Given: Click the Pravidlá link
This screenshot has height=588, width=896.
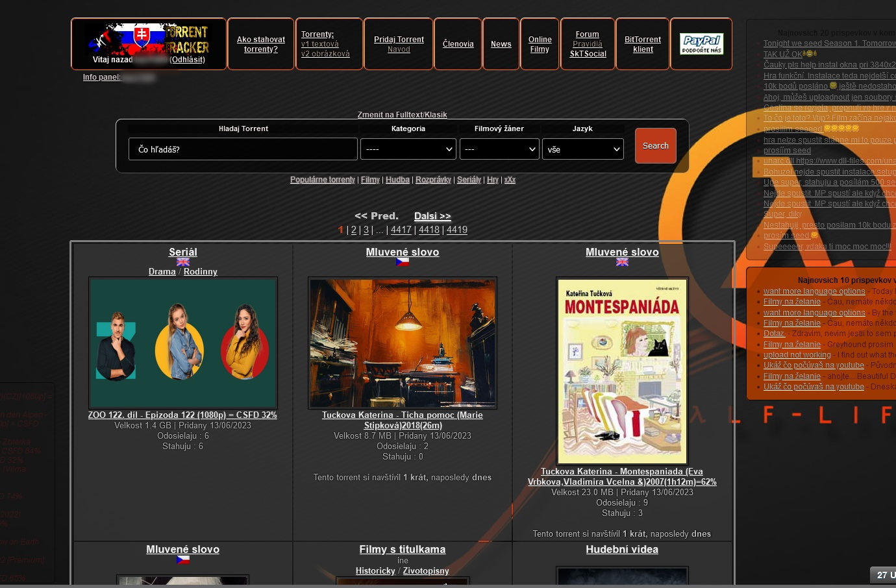Looking at the screenshot, I should [588, 44].
